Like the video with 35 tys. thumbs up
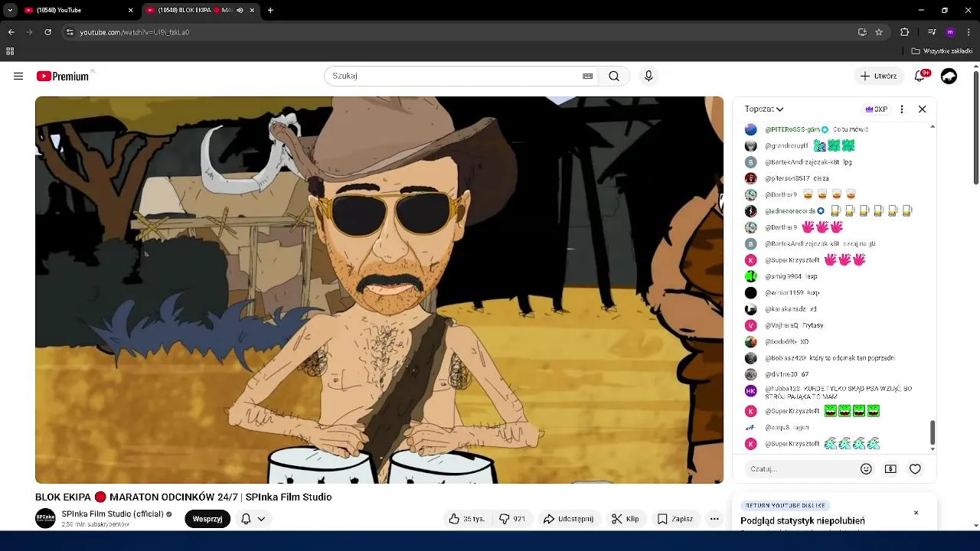Screen dimensions: 980x551 (x=469, y=518)
